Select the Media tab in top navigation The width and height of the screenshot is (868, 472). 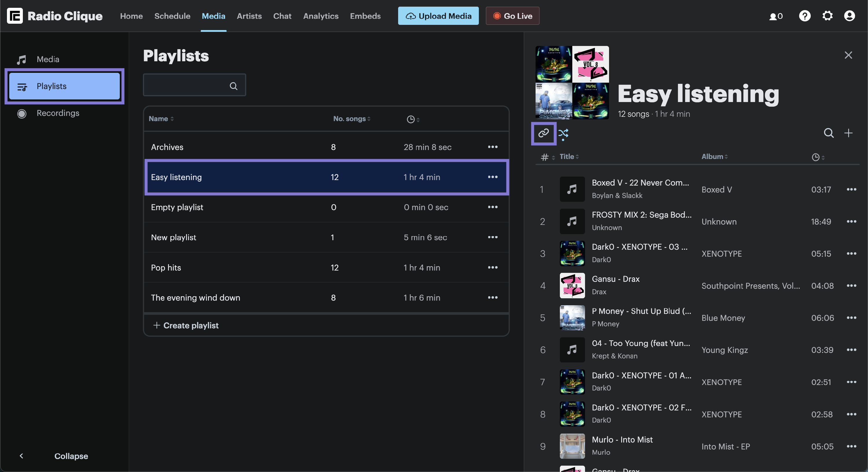click(x=213, y=16)
